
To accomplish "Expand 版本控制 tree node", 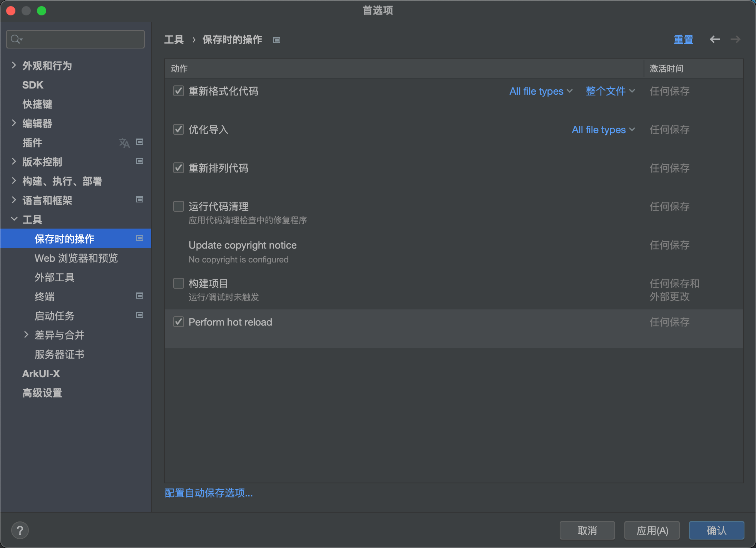I will pos(14,162).
